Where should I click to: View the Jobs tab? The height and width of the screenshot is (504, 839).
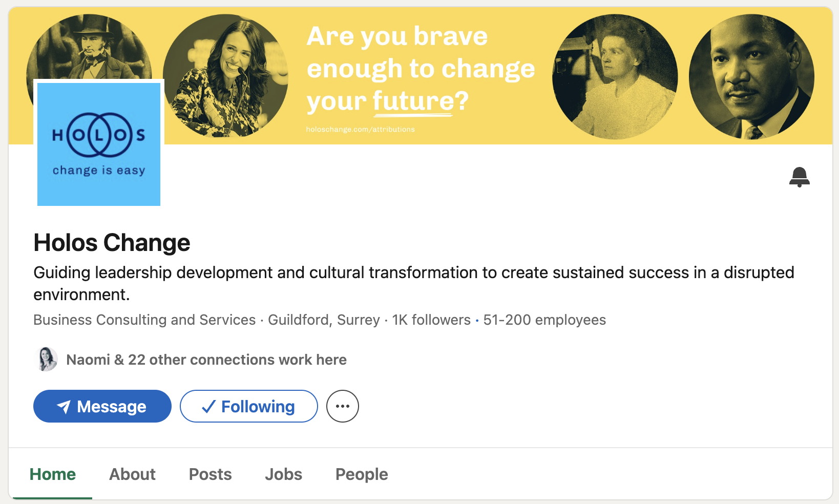click(283, 474)
